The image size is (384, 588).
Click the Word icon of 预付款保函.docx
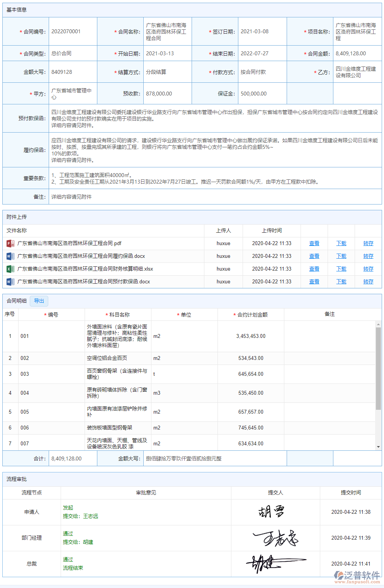pyautogui.click(x=10, y=282)
